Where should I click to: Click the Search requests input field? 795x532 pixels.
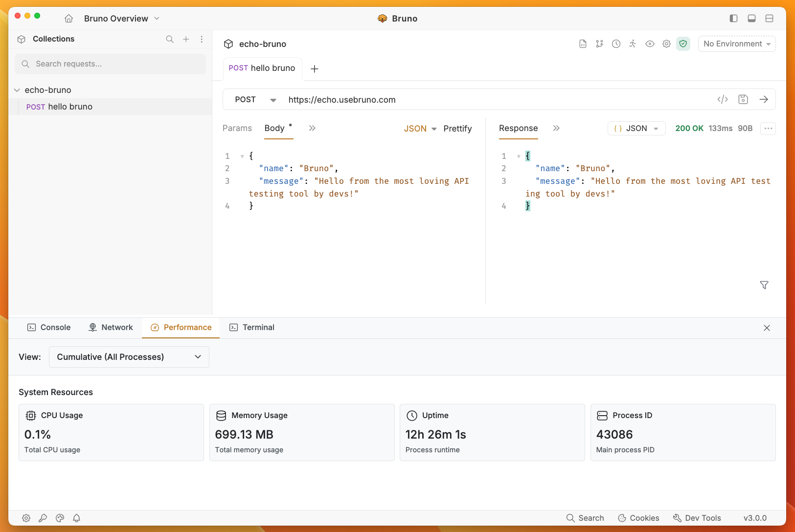coord(110,64)
